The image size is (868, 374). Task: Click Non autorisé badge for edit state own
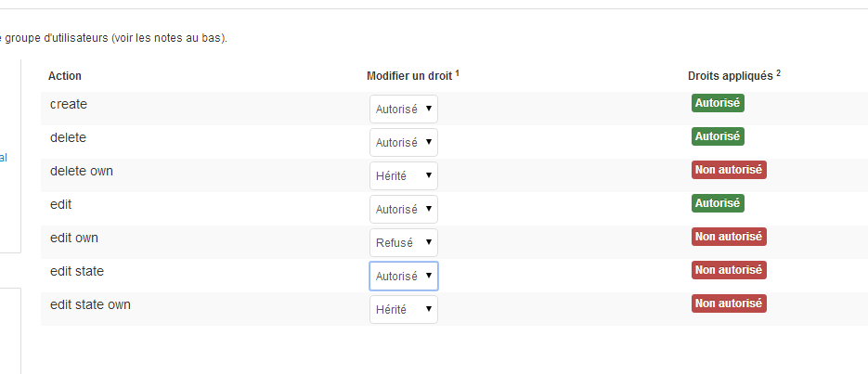729,303
